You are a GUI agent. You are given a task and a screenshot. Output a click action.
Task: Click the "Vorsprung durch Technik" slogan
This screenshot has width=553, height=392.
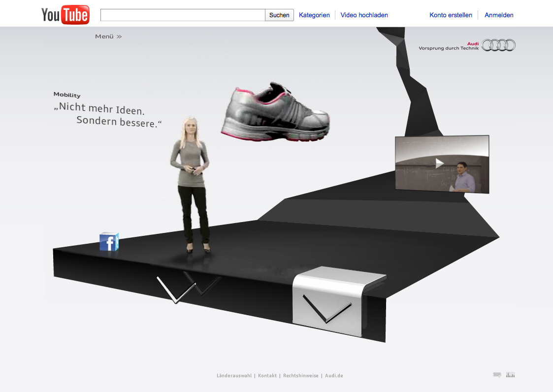click(449, 48)
